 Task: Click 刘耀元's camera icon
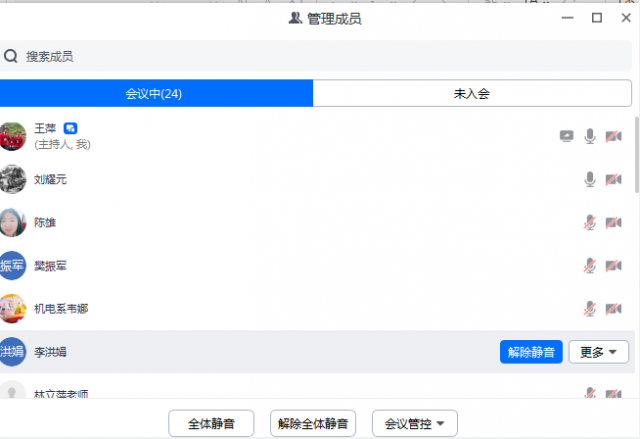(x=614, y=179)
